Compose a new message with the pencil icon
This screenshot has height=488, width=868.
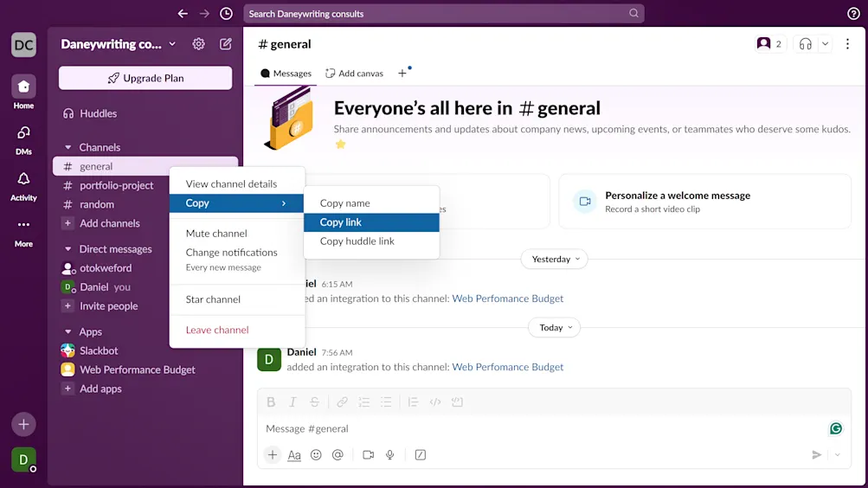[225, 44]
